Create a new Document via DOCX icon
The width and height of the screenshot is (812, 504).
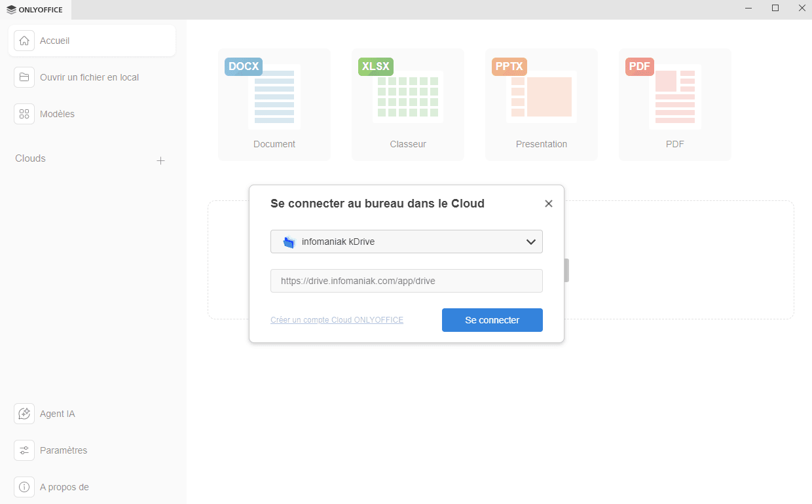[274, 97]
